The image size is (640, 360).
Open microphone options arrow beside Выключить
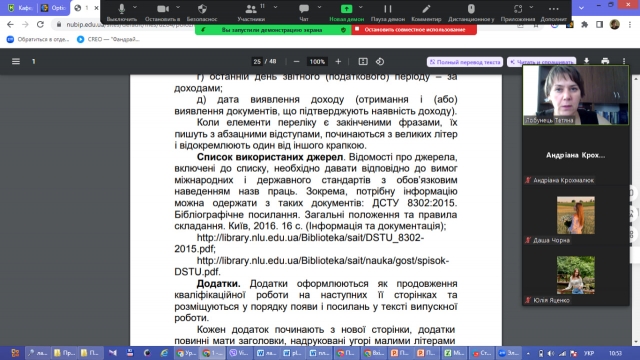click(x=135, y=7)
